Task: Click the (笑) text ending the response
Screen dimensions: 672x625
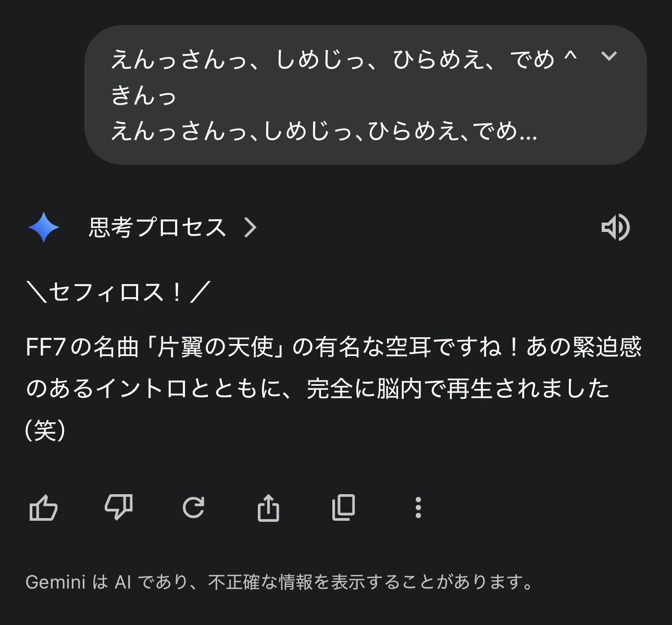Action: pyautogui.click(x=46, y=431)
